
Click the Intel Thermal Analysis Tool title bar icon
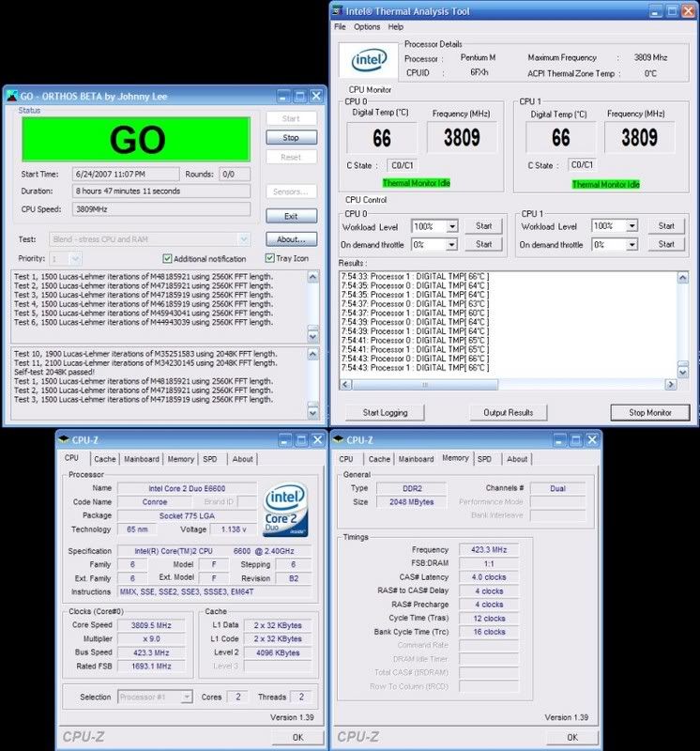[338, 10]
